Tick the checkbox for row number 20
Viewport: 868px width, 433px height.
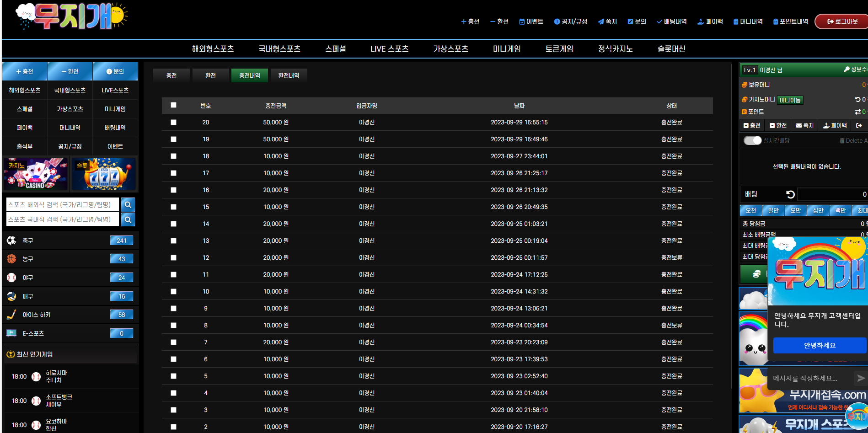pyautogui.click(x=173, y=122)
